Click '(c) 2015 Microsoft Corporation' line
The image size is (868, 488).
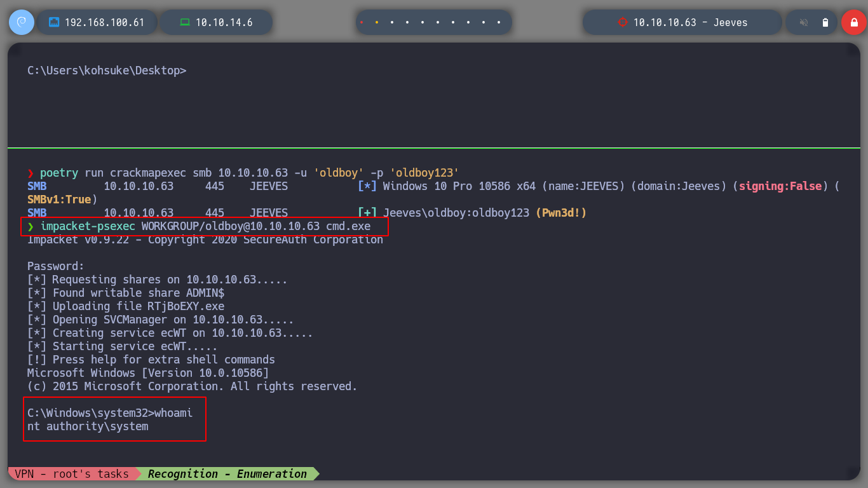[x=193, y=386]
